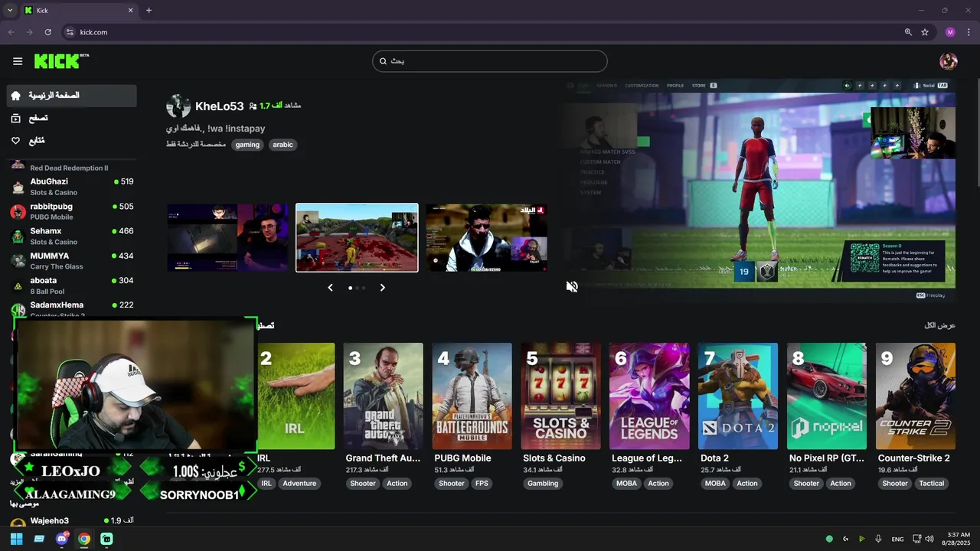Image resolution: width=980 pixels, height=551 pixels.
Task: Click the magnifier icon inside Kick search
Action: coord(384,61)
